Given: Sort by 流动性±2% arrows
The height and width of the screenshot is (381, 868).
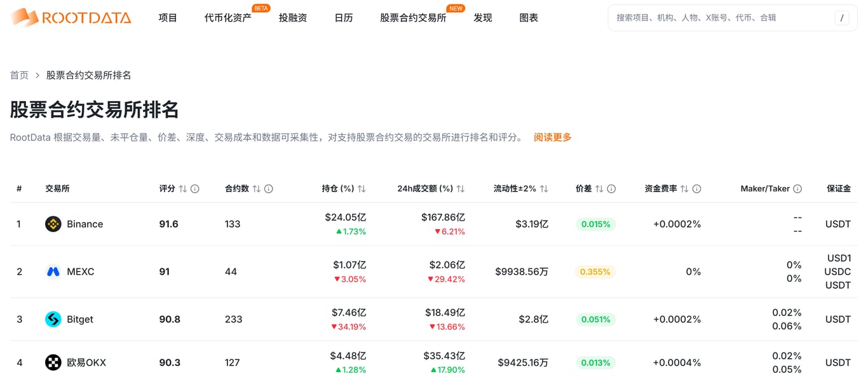Looking at the screenshot, I should 544,189.
